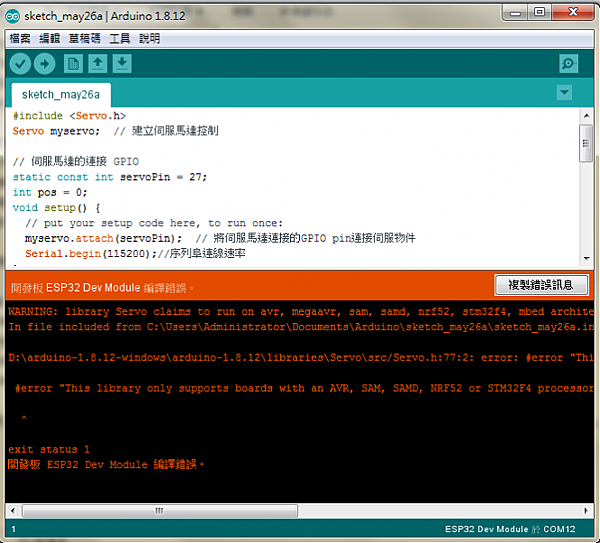Click the line number '1' in status bar
Screen dimensions: 600x543
tap(14, 529)
